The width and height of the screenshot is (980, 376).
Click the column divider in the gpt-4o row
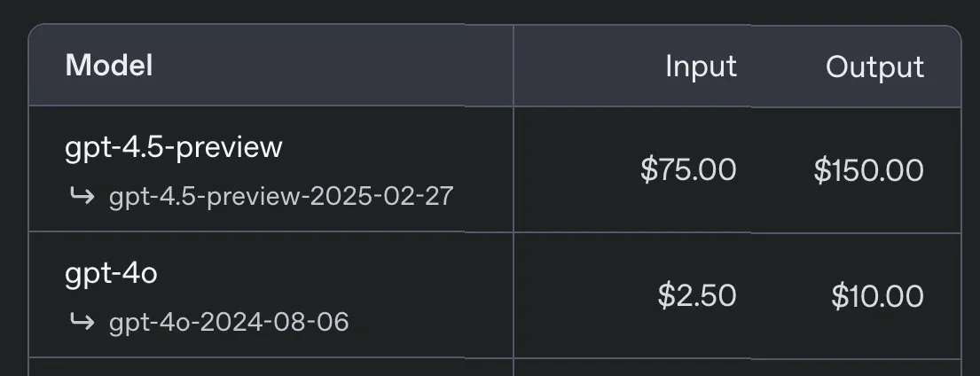coord(514,295)
